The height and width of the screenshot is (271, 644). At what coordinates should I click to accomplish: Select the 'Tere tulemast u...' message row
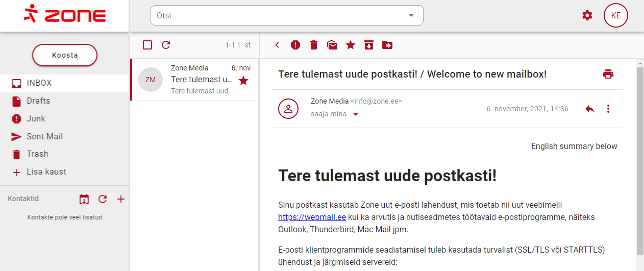(194, 80)
